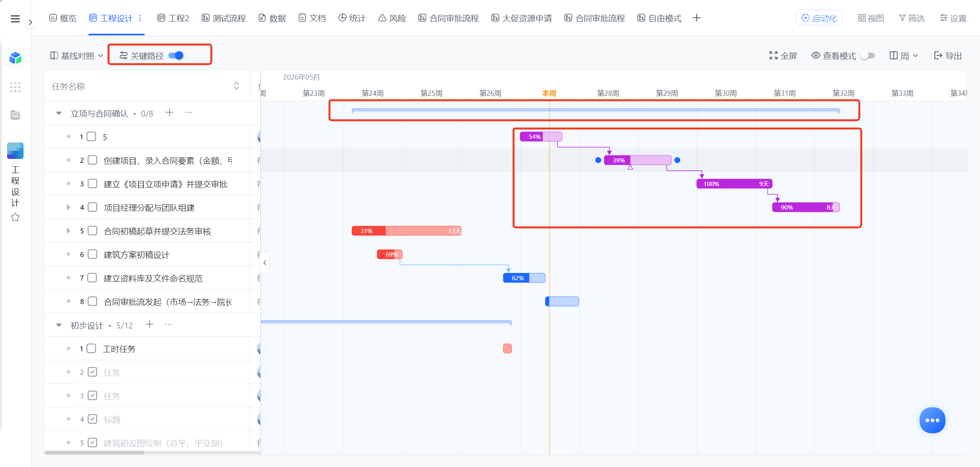Viewport: 980px width, 467px height.
Task: Expand task 项目经理分配与团队组建
Action: point(68,207)
